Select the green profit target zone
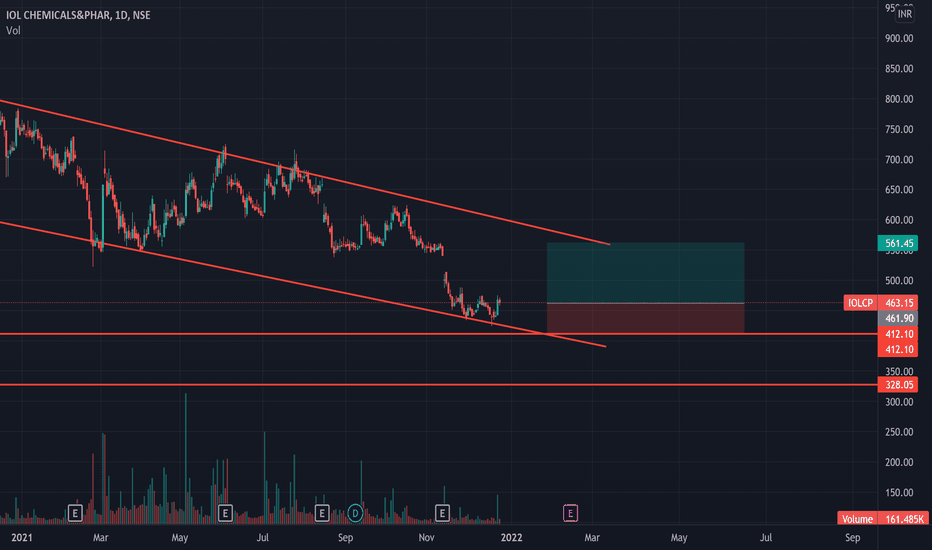This screenshot has height=550, width=932. coord(646,273)
